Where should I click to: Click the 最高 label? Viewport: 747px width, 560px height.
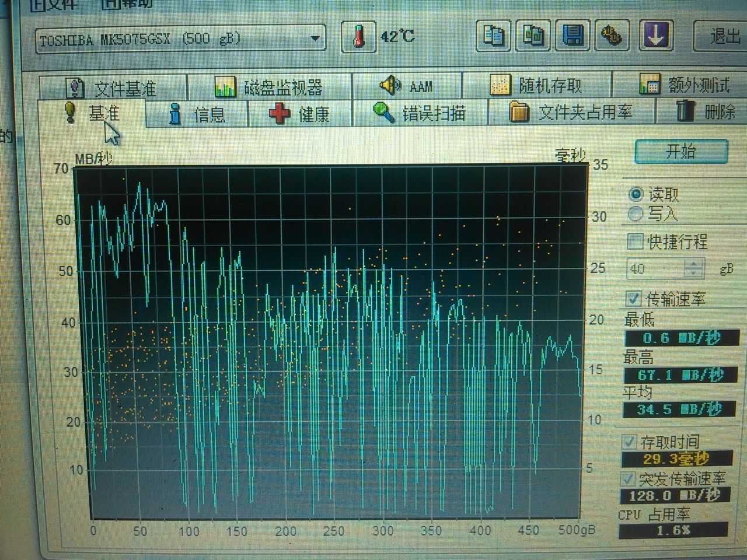(638, 356)
